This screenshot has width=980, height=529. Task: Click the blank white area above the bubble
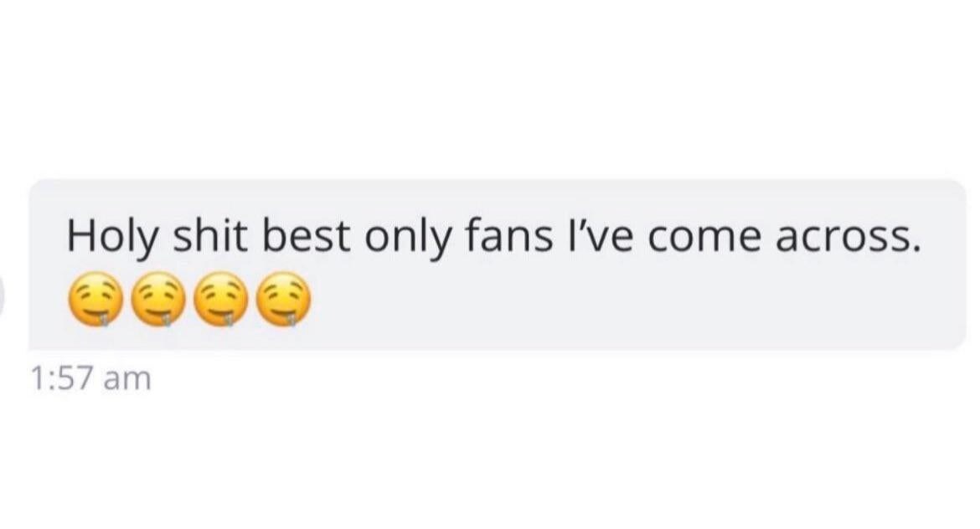pyautogui.click(x=490, y=87)
